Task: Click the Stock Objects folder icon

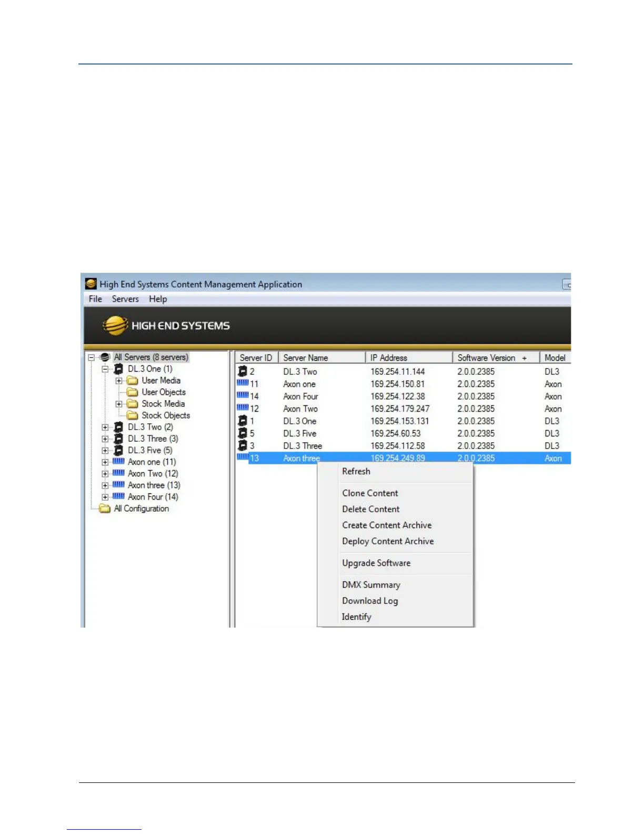Action: click(132, 415)
